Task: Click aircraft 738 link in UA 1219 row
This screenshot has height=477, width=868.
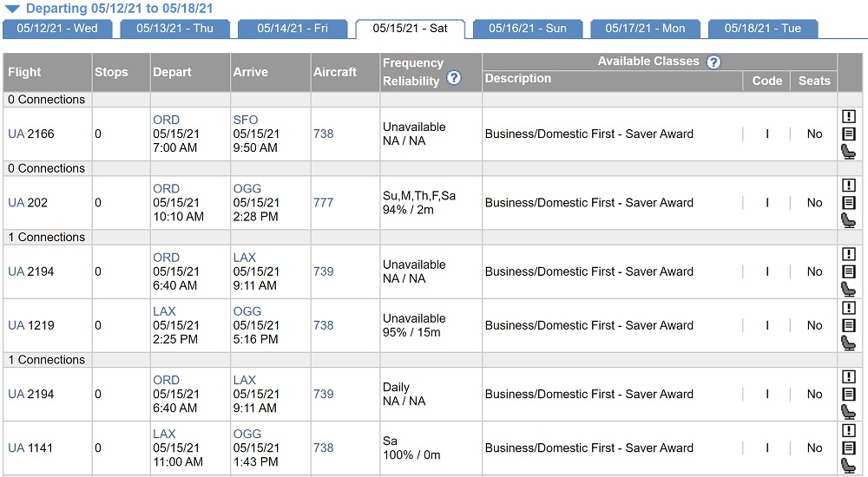Action: (x=323, y=325)
